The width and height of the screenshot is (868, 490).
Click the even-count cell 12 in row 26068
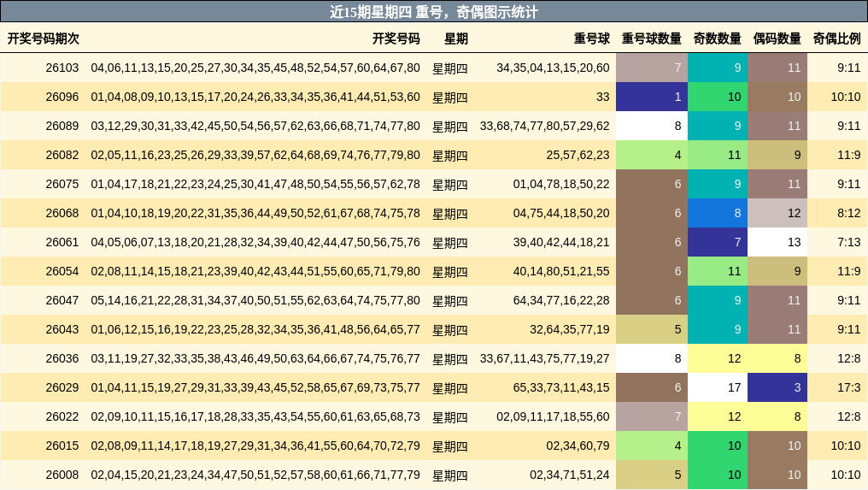pos(777,213)
